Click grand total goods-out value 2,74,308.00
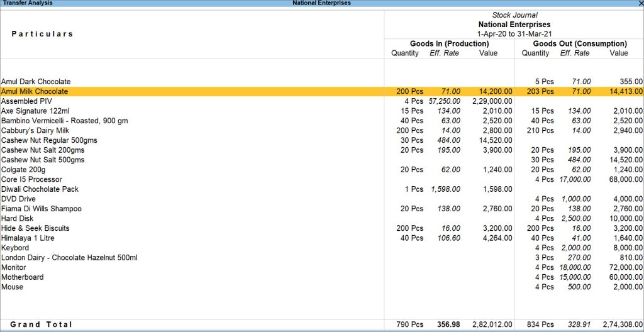The image size is (644, 332). click(623, 324)
